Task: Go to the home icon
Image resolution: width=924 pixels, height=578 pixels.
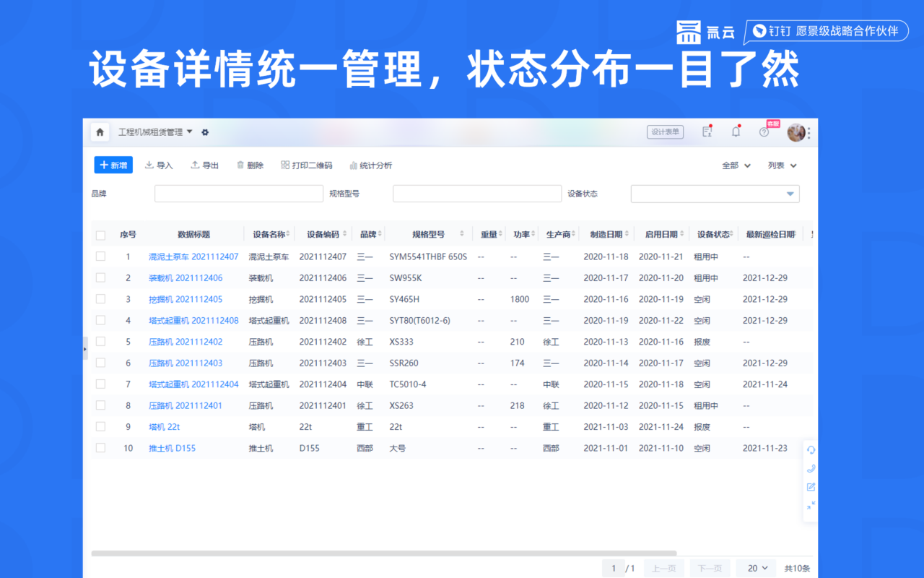Action: point(100,132)
